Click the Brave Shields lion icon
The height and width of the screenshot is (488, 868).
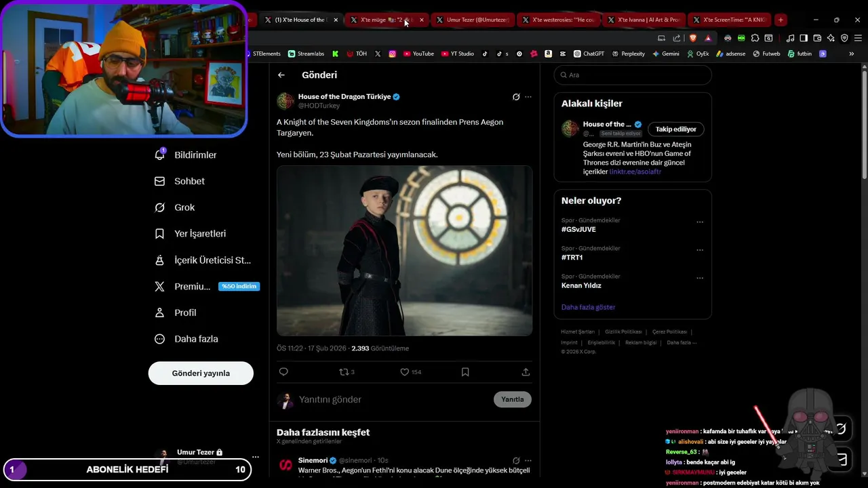(692, 38)
